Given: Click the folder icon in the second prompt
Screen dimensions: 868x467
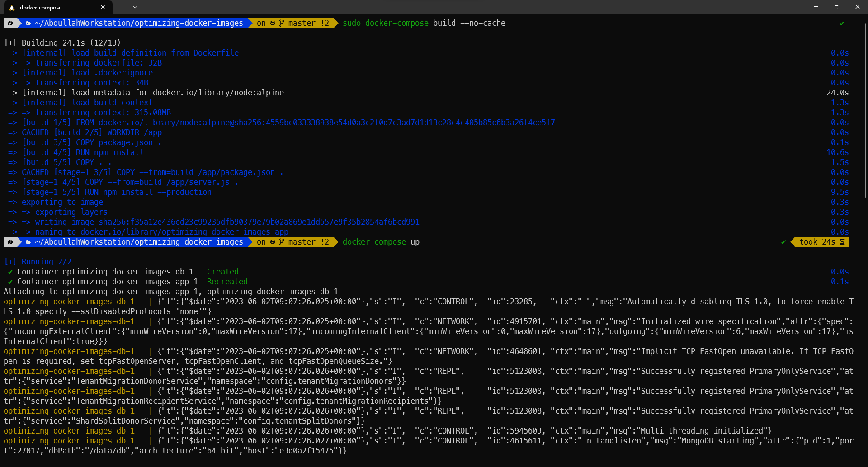Looking at the screenshot, I should tap(28, 242).
